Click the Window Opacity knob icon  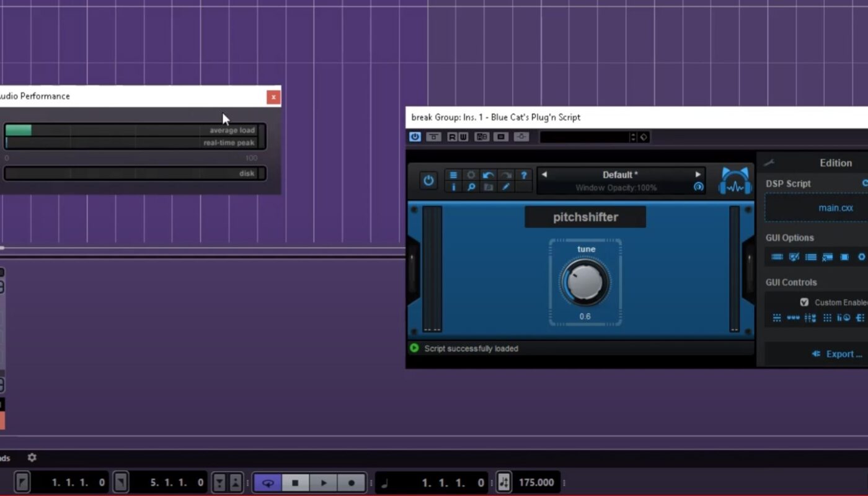click(699, 187)
